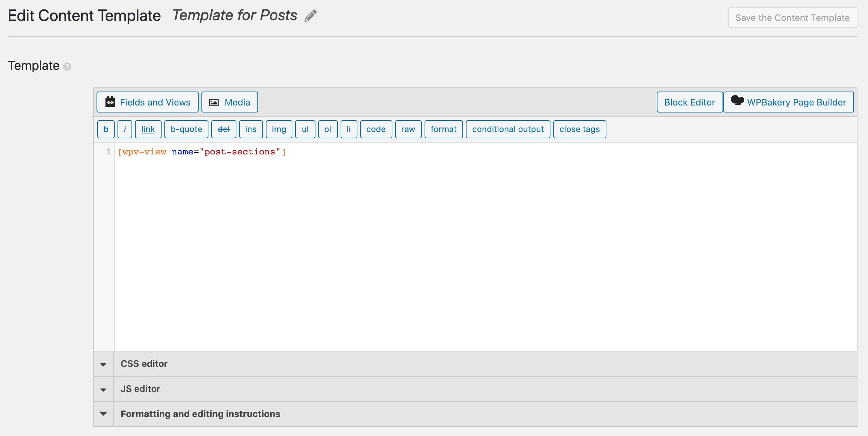Click the WPBakery Page Builder cloud icon
868x436 pixels.
tap(737, 101)
